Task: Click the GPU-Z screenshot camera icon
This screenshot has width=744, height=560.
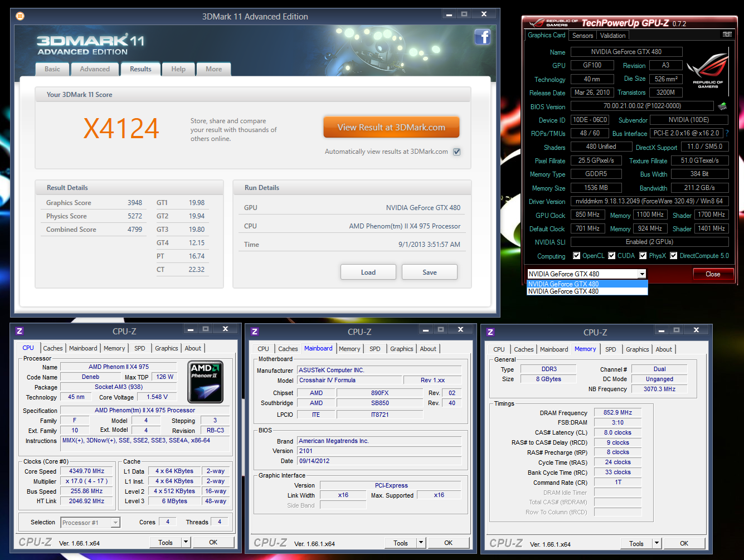Action: click(x=727, y=35)
